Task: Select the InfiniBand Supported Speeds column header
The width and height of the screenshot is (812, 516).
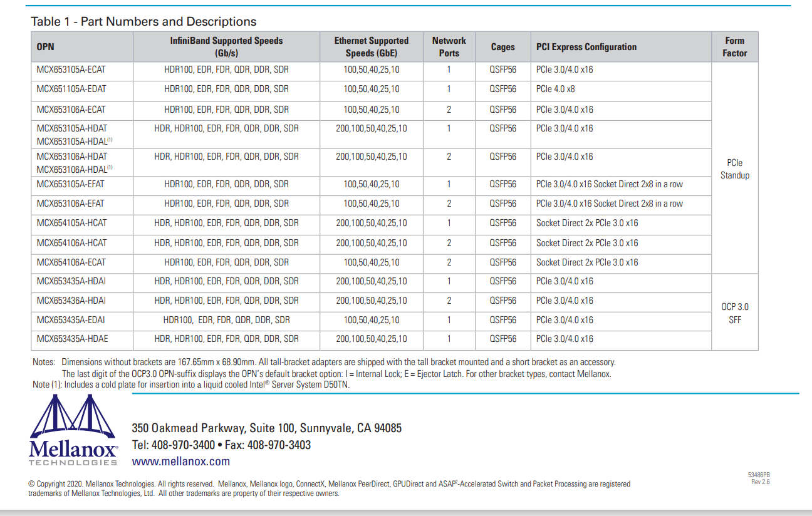Action: (x=226, y=47)
